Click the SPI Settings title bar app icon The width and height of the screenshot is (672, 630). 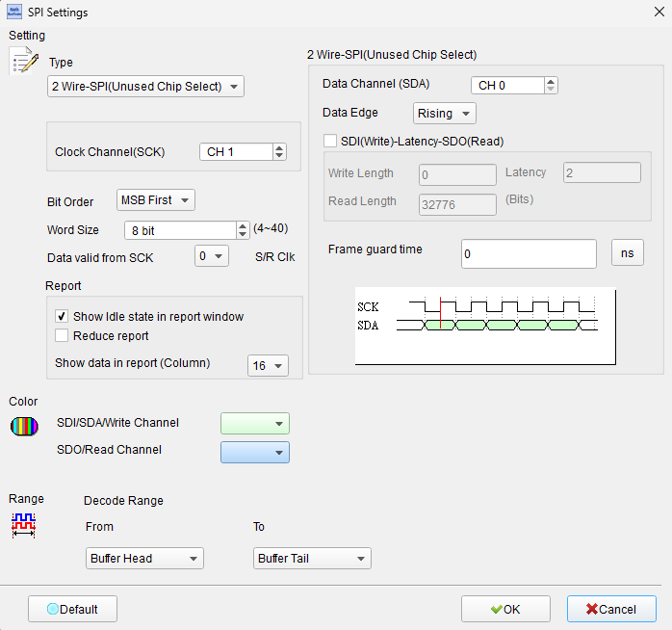(x=14, y=12)
